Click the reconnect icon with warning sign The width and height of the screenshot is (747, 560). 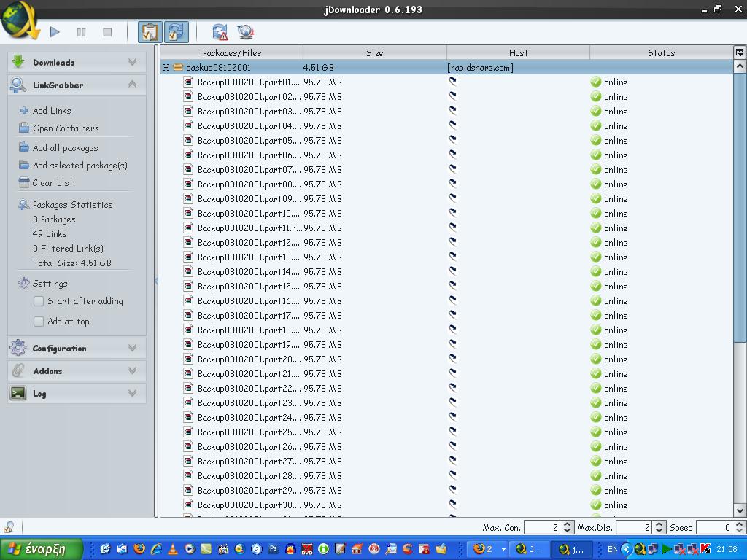[220, 32]
